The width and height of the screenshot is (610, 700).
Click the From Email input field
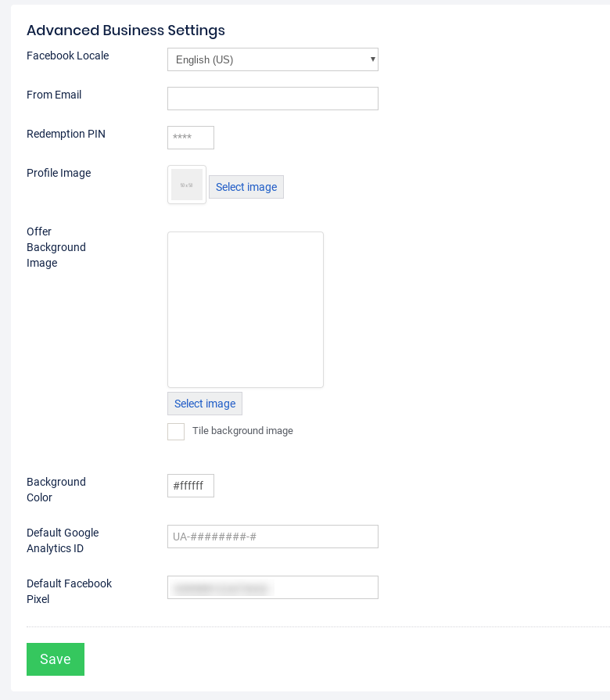coord(272,99)
